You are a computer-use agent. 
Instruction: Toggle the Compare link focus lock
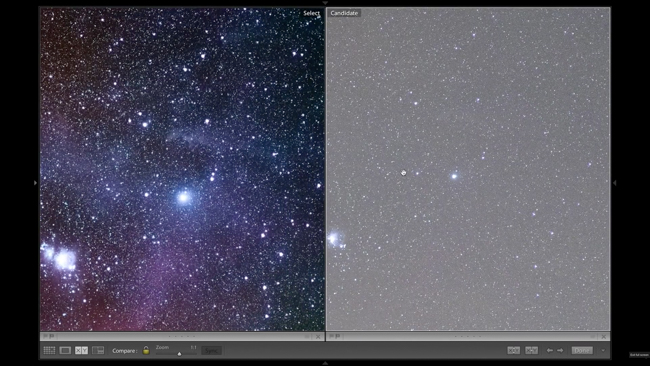(146, 350)
